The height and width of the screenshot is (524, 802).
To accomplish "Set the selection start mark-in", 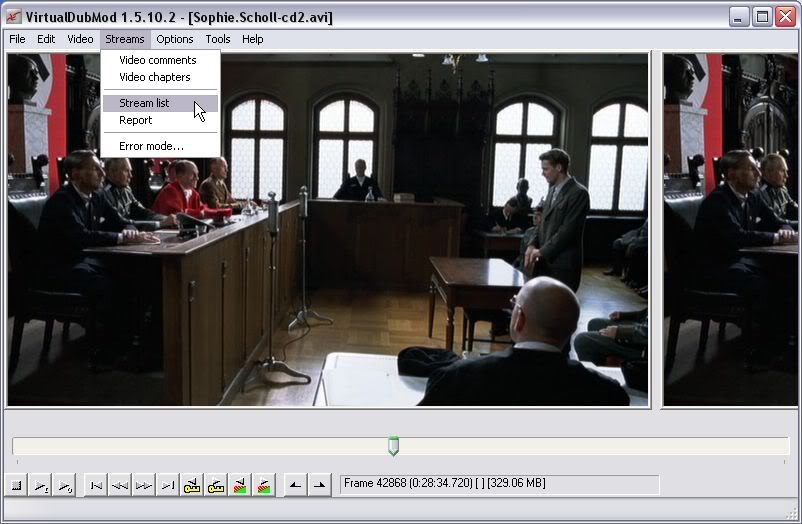I will [295, 485].
